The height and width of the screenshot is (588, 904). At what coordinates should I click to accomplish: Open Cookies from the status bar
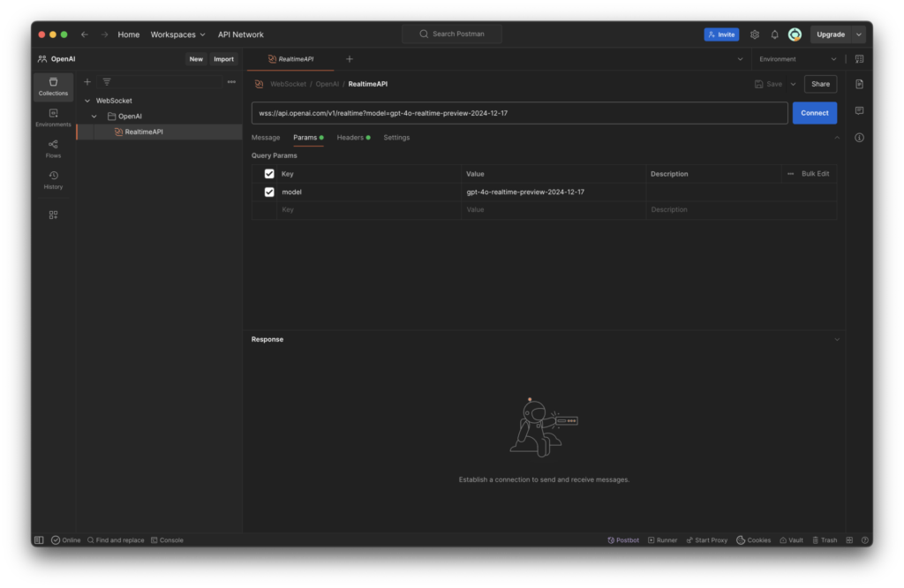(754, 540)
